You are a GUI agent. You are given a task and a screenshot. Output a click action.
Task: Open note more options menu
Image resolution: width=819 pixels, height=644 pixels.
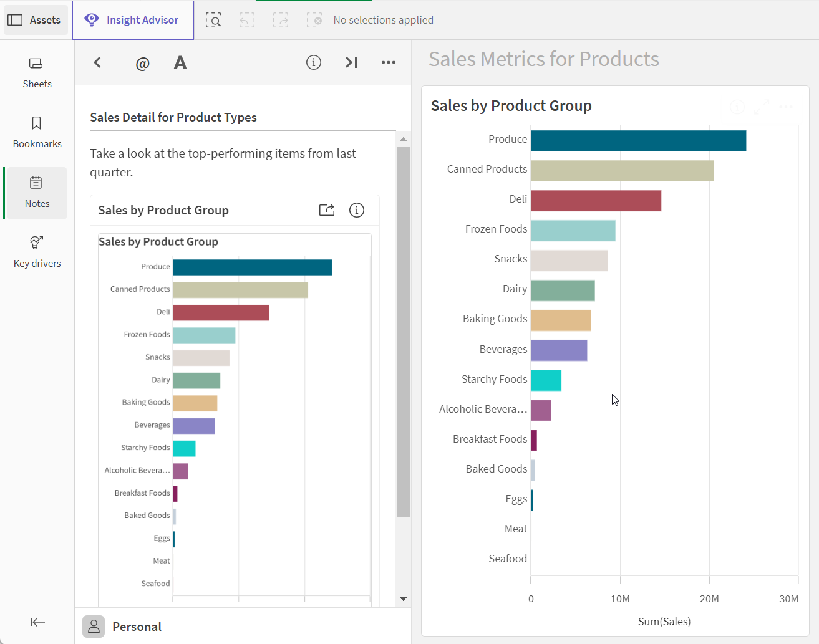click(389, 62)
